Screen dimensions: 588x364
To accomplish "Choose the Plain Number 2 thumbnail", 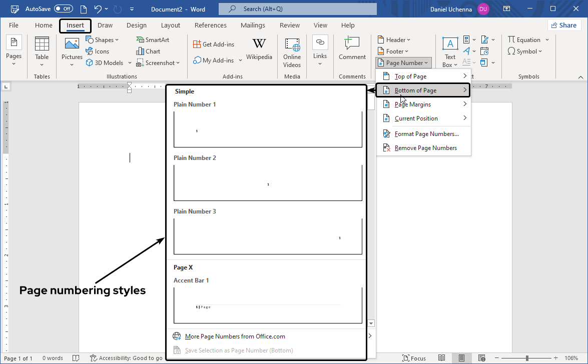I will [x=268, y=183].
